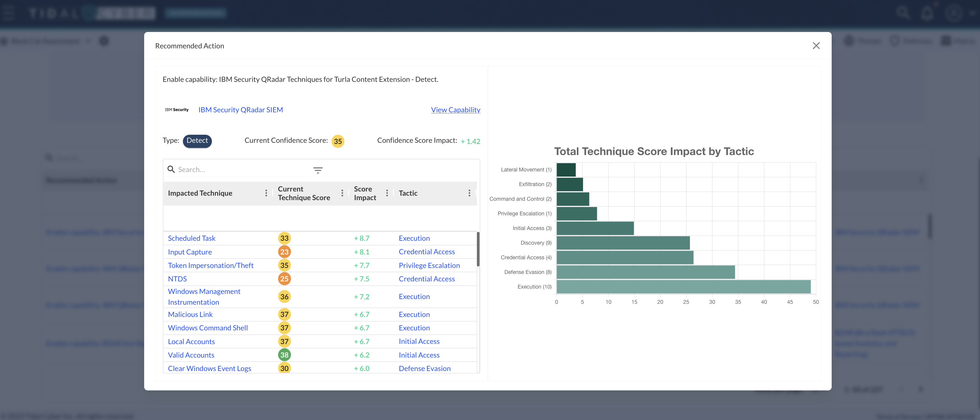Open Impacted Technique column menu
980x420 pixels.
(x=266, y=193)
